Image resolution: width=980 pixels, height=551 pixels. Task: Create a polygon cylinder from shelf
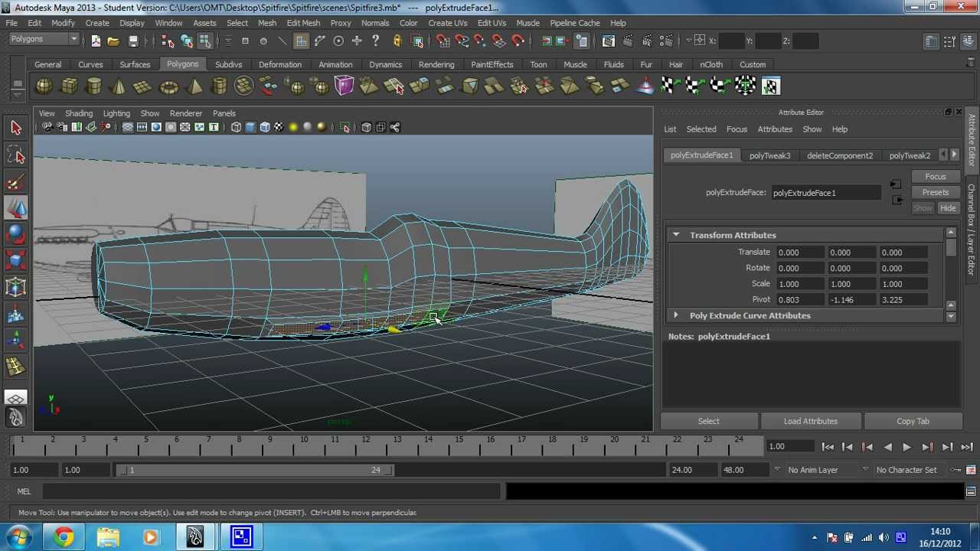(94, 86)
